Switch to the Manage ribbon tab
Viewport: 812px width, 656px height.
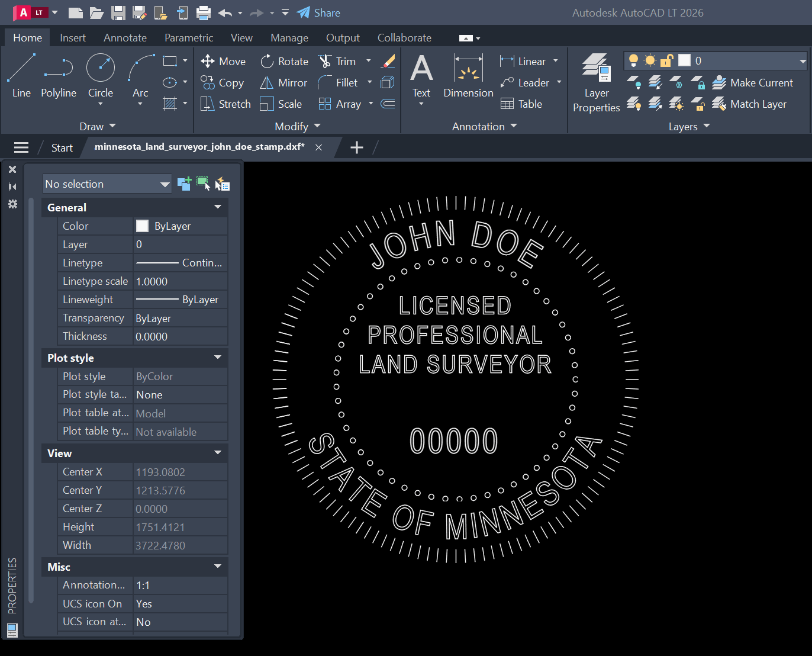tap(289, 38)
